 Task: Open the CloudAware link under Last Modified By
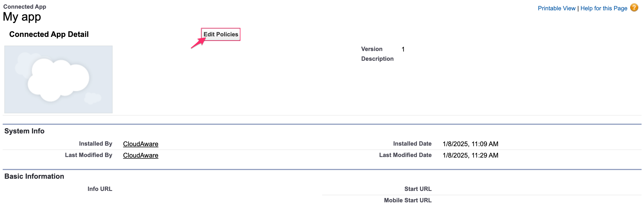[140, 155]
